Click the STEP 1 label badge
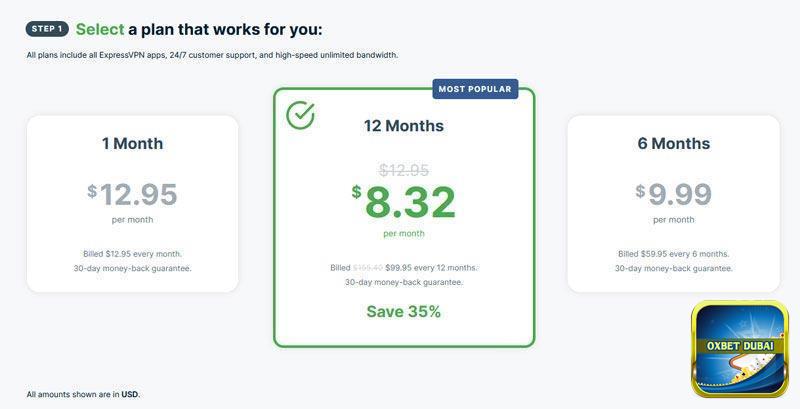The height and width of the screenshot is (409, 800). coord(46,29)
